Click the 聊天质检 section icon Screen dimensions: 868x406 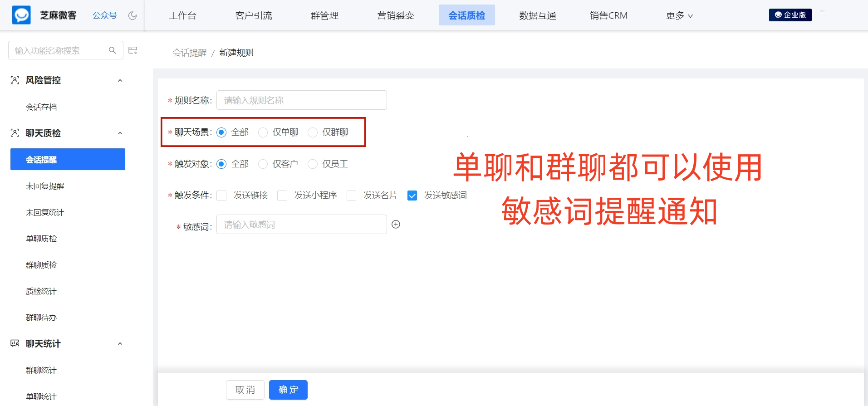tap(15, 133)
